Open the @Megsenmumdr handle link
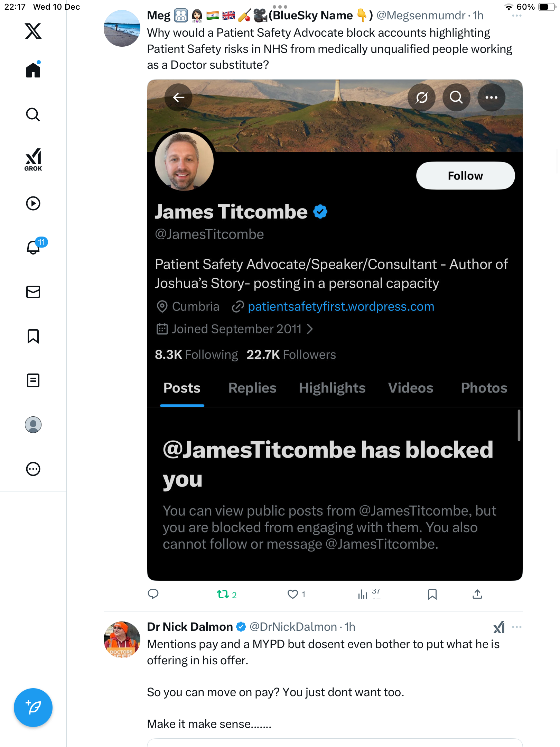Viewport: 560px width, 747px height. [x=420, y=16]
